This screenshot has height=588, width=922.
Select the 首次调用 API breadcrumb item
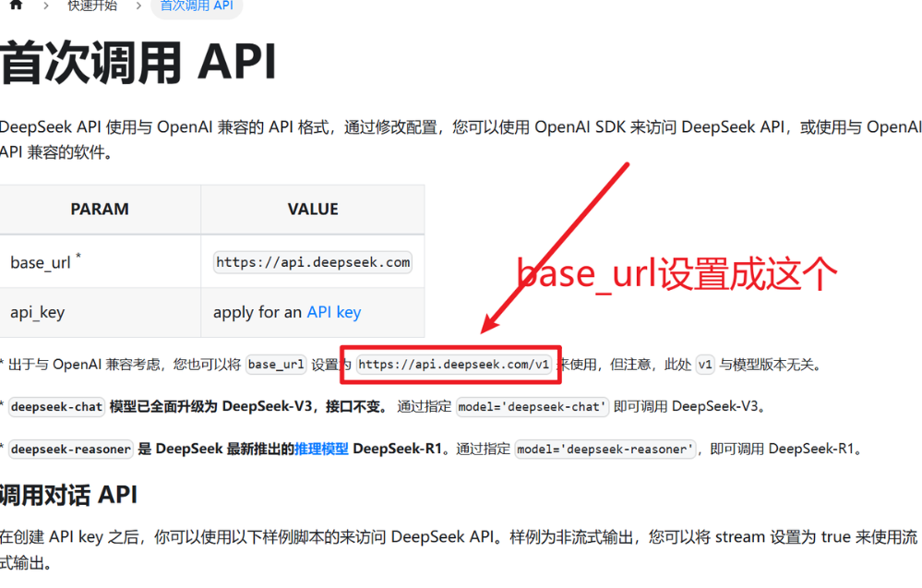[x=197, y=6]
